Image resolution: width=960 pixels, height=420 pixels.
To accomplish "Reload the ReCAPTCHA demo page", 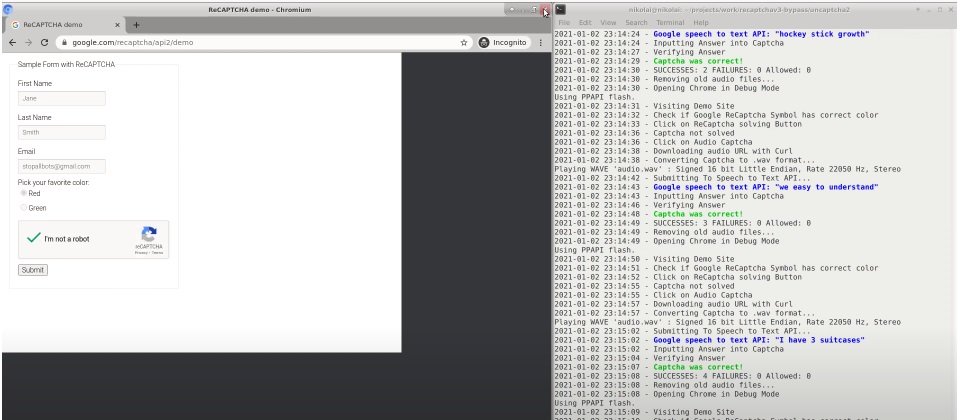I will (x=44, y=43).
